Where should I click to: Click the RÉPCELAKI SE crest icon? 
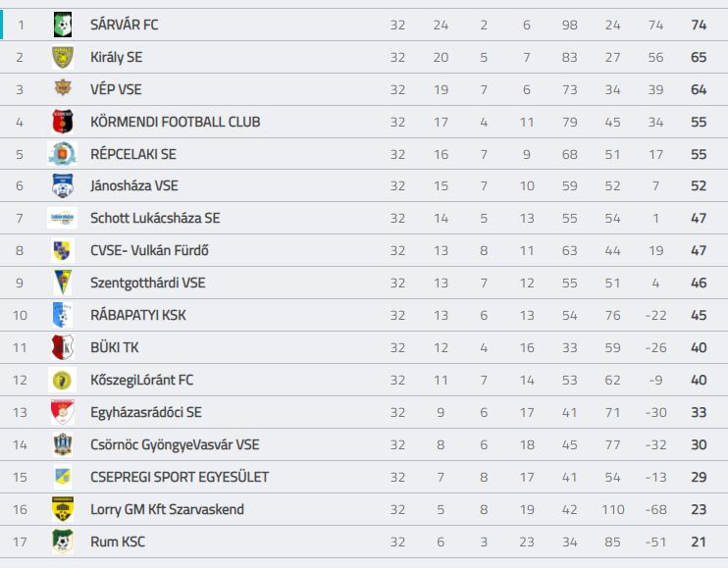63,154
